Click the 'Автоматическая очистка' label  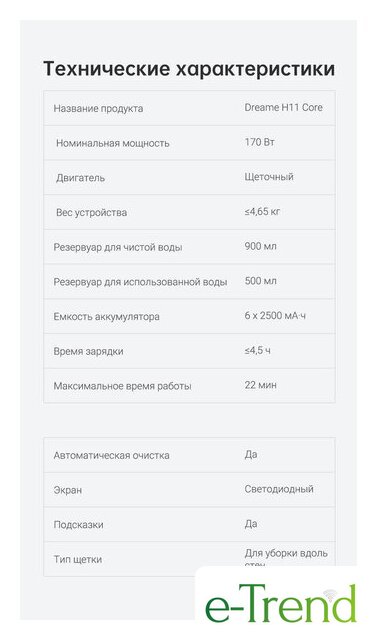[x=111, y=456]
